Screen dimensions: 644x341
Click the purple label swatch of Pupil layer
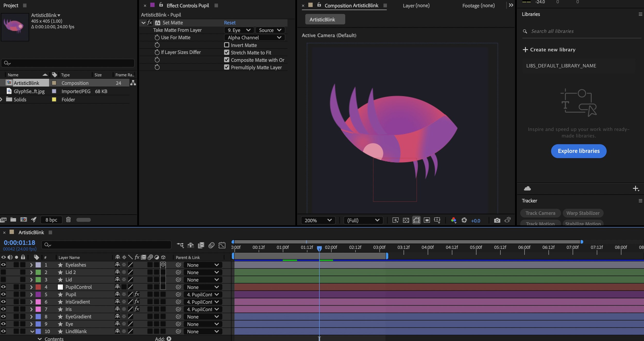[x=38, y=294]
